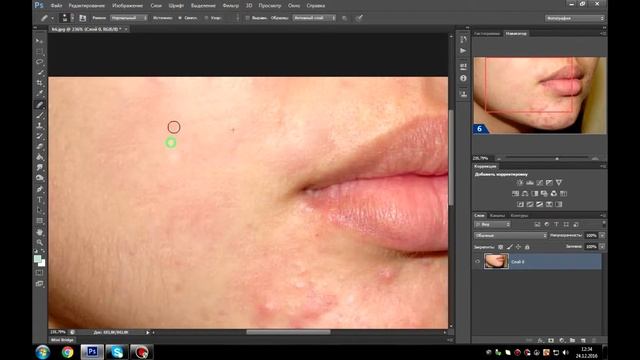Click the foreground color swatch
Image resolution: width=640 pixels, height=360 pixels.
pos(38,259)
